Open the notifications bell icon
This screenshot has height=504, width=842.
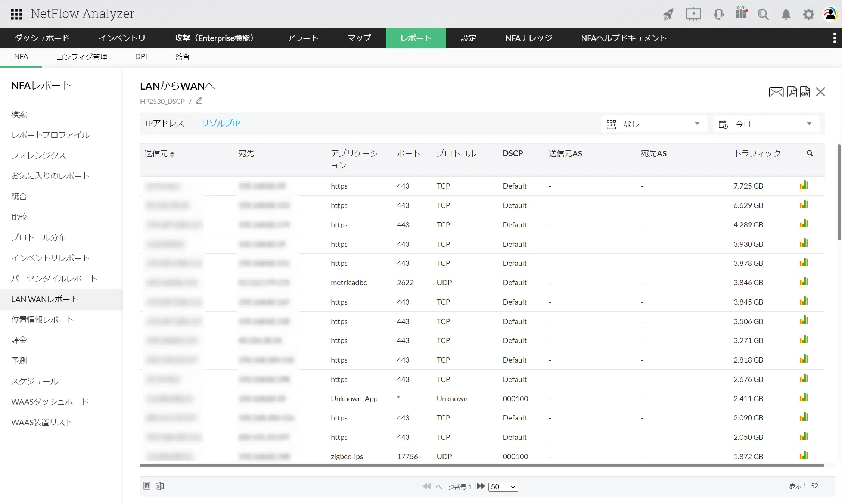point(786,14)
